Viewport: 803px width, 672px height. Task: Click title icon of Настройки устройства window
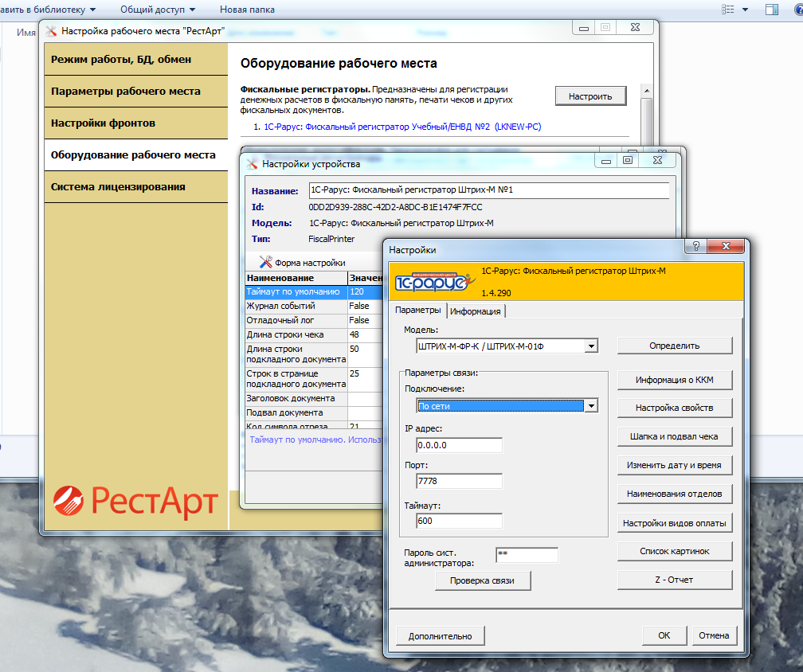252,164
